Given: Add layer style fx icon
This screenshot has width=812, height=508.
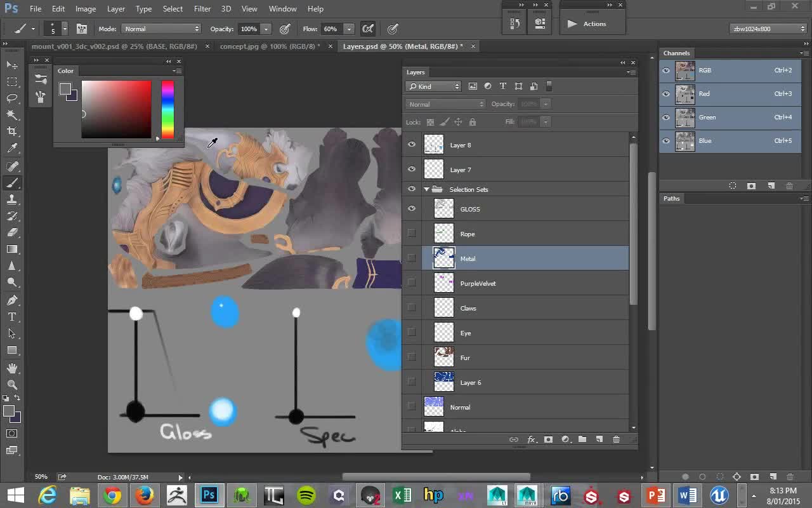Looking at the screenshot, I should click(x=532, y=439).
